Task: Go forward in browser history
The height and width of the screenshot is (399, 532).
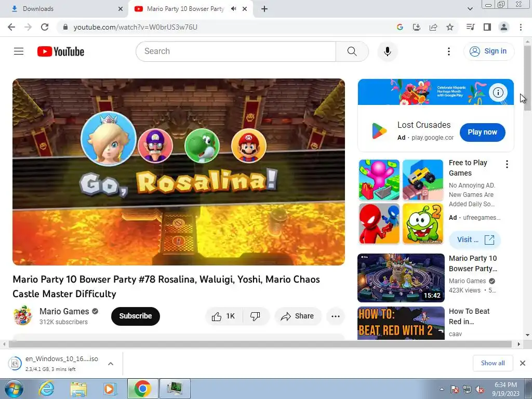Action: [28, 27]
